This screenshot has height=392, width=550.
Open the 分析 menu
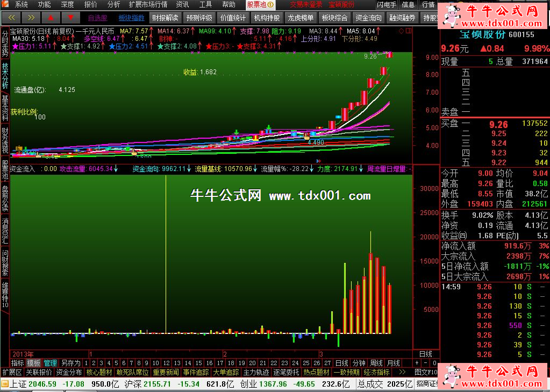[113, 4]
